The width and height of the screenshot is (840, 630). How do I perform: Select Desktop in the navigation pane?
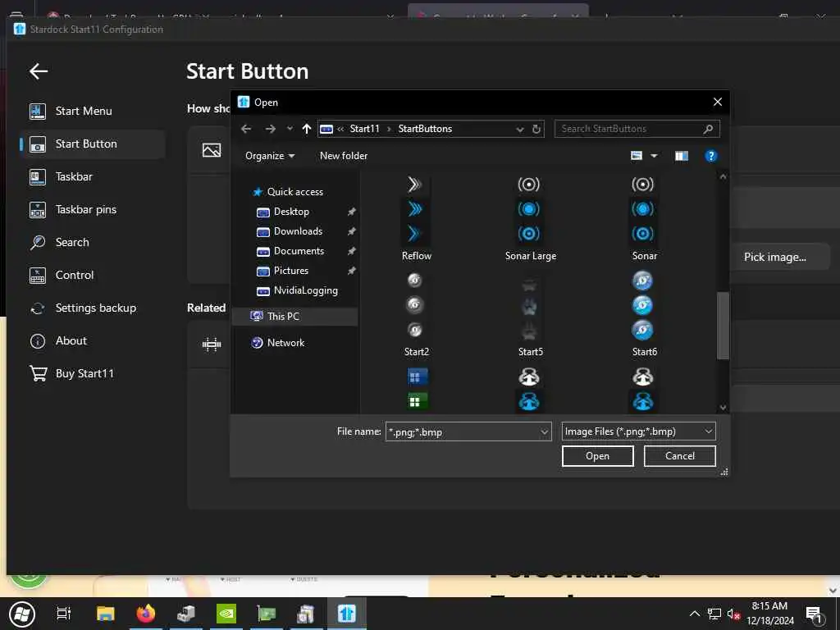[x=291, y=212]
